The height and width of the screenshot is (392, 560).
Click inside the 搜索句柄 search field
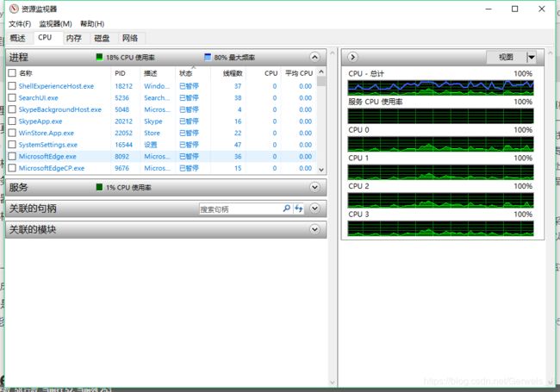pos(240,208)
